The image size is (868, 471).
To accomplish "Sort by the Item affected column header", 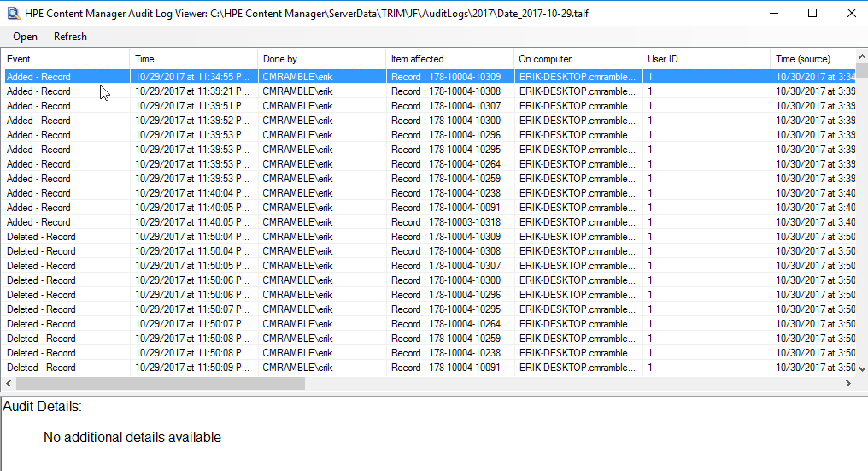I will 449,59.
